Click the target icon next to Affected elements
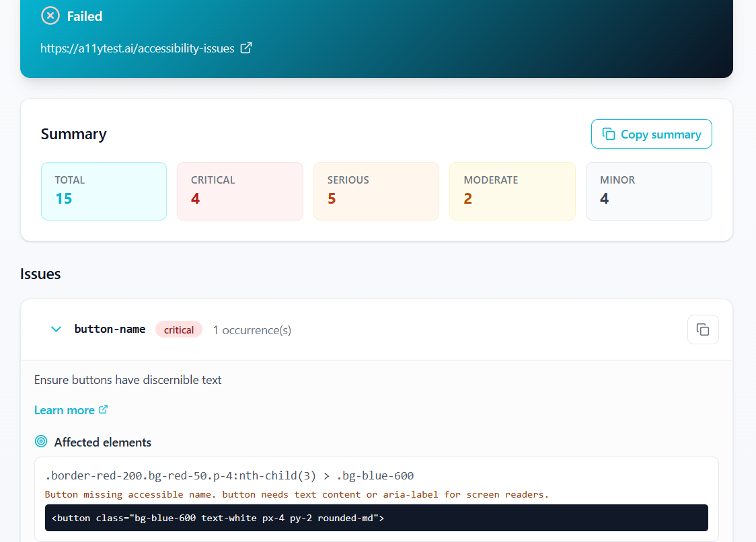 click(x=41, y=441)
